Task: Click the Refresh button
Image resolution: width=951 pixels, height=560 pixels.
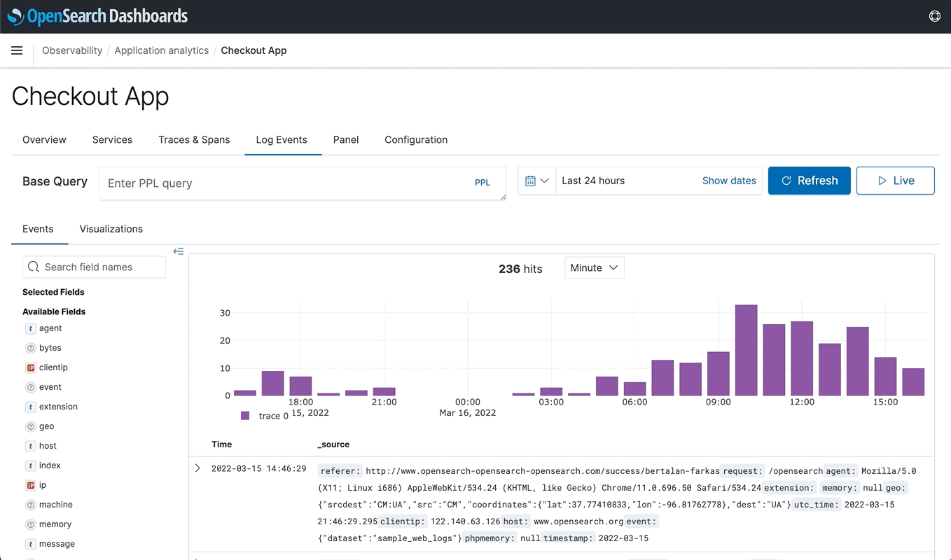Action: tap(809, 180)
